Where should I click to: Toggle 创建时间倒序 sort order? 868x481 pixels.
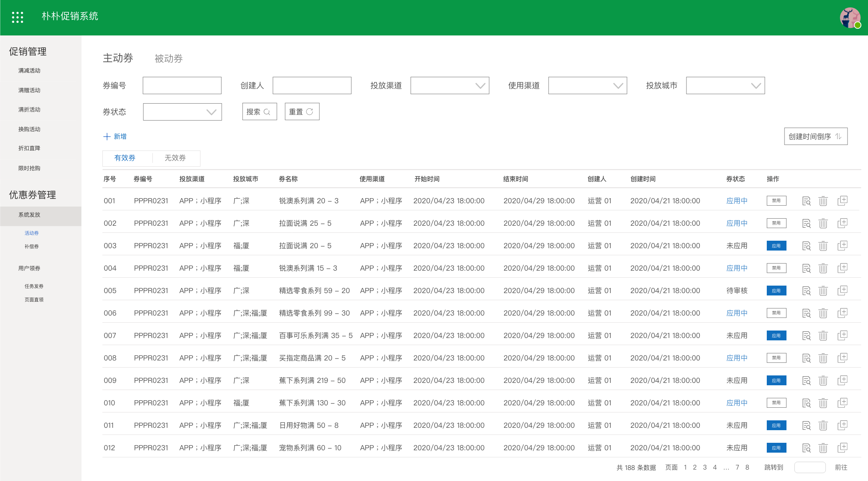point(815,136)
